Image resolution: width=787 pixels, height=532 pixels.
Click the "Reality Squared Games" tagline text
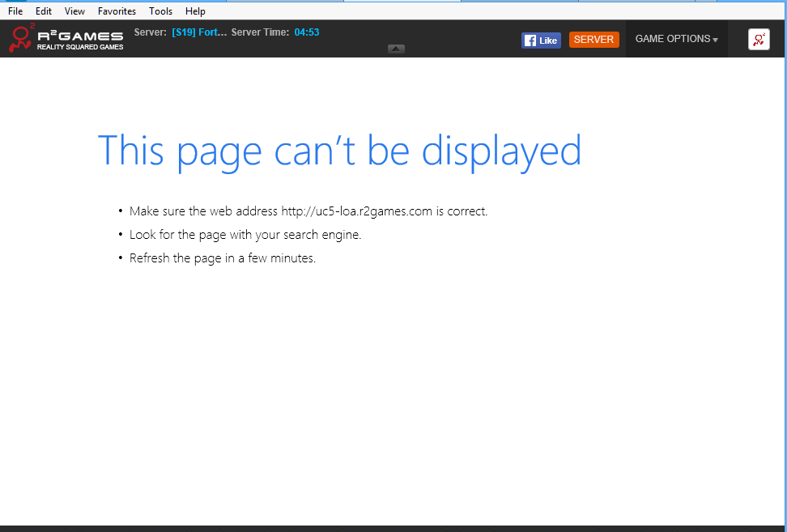click(80, 48)
